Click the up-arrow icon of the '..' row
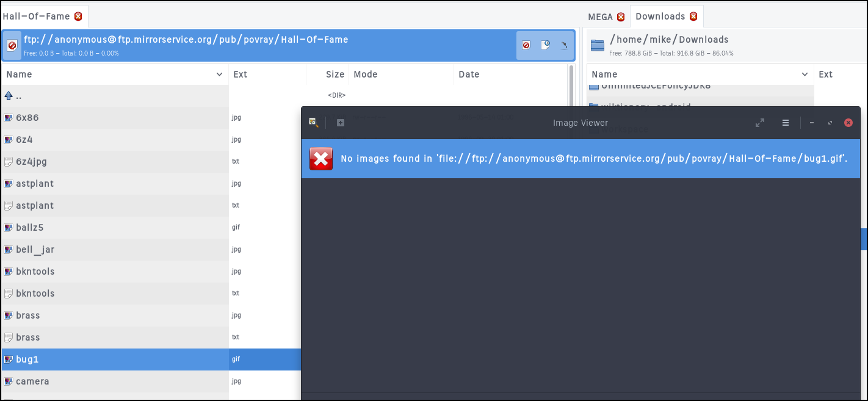Viewport: 868px width, 401px height. [9, 96]
